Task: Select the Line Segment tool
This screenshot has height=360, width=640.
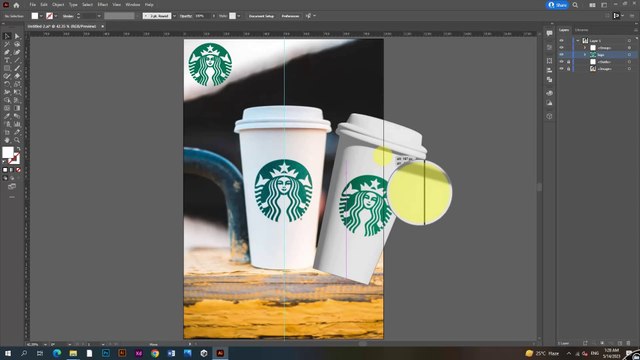Action: (17, 60)
